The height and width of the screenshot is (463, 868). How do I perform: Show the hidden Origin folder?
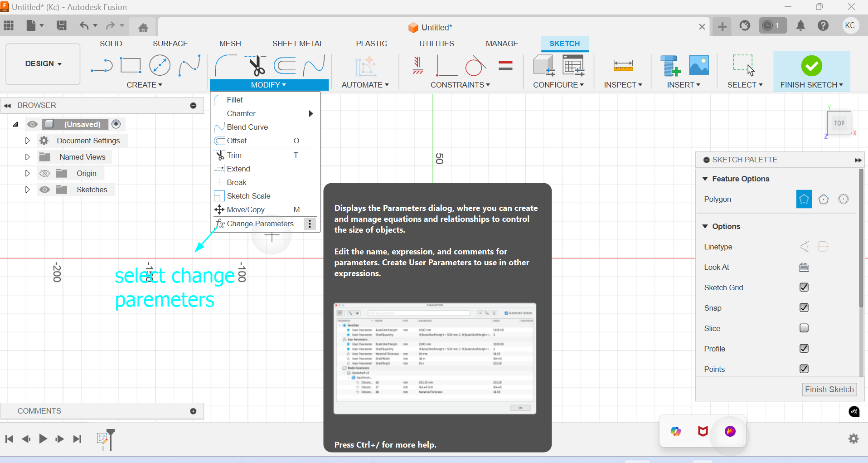(44, 173)
